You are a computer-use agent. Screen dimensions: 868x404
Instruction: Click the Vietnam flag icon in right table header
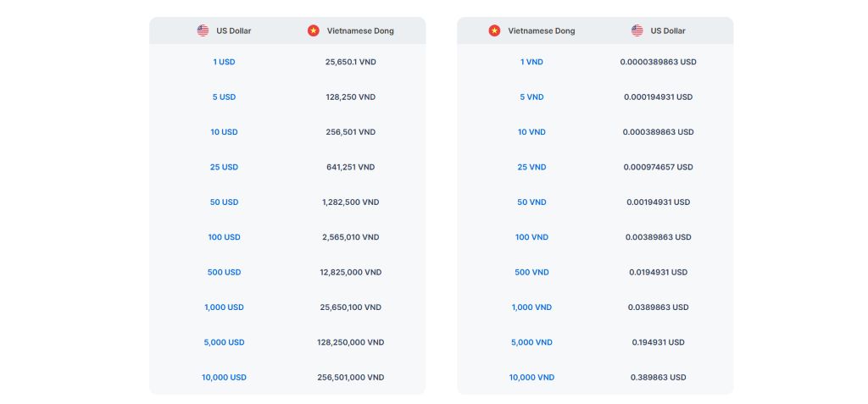494,30
